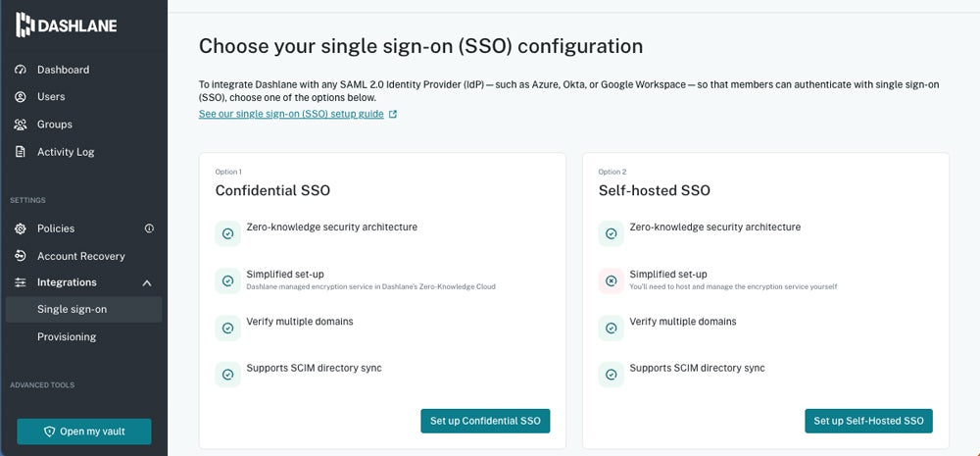Open the SSO setup guide link
980x456 pixels.
(x=290, y=114)
